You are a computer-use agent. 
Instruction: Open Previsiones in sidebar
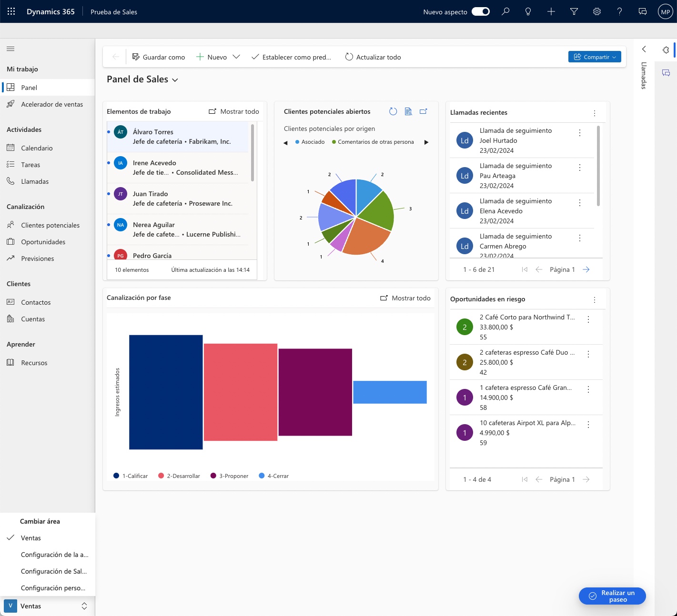point(48,258)
